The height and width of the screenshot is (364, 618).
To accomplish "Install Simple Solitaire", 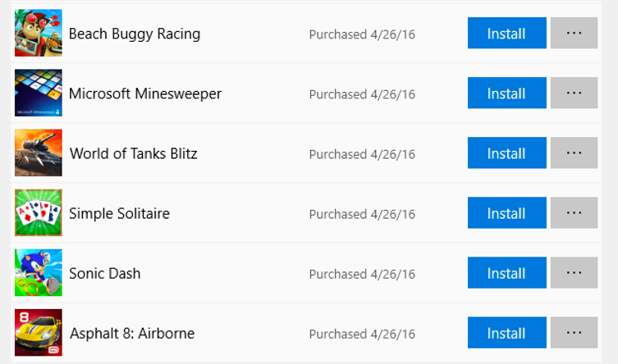I will (506, 213).
